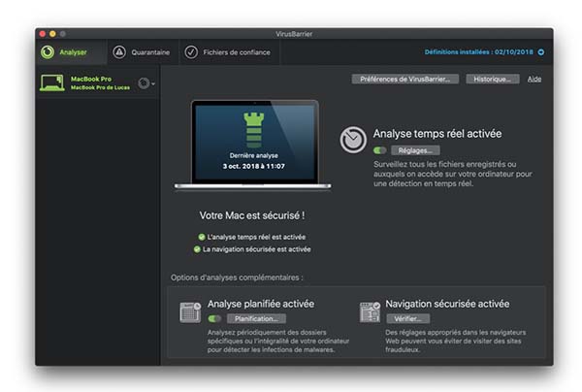Close the VirusBarrier window with red button
Image resolution: width=582 pixels, height=392 pixels.
(43, 34)
